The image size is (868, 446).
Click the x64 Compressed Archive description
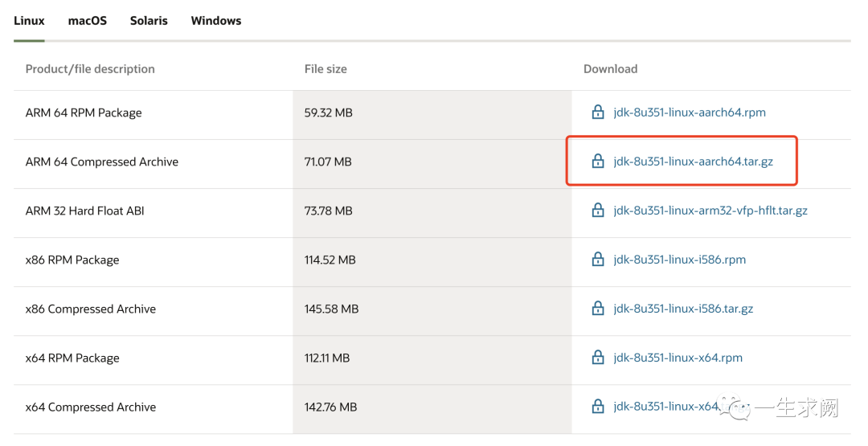91,407
